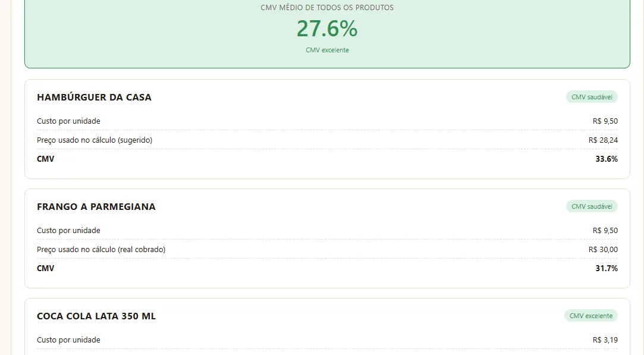Select 'Custo por unidade' in Frango a Parmegiana card

pyautogui.click(x=68, y=231)
